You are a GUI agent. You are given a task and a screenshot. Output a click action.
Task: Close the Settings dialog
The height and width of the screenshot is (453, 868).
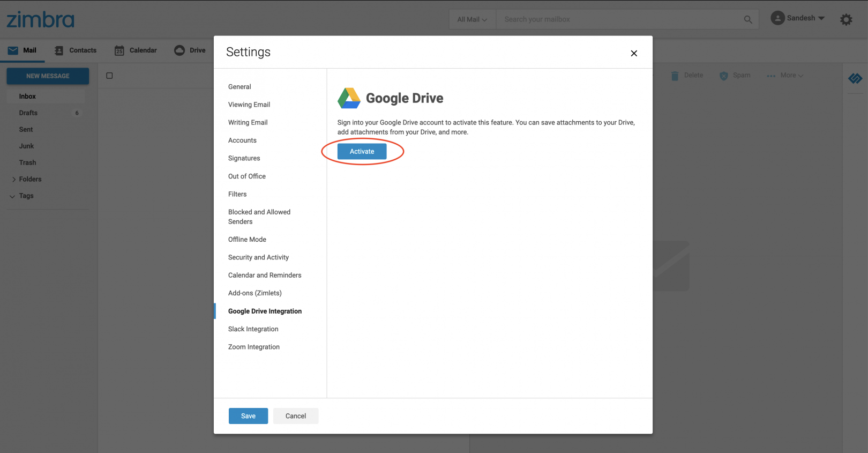634,53
